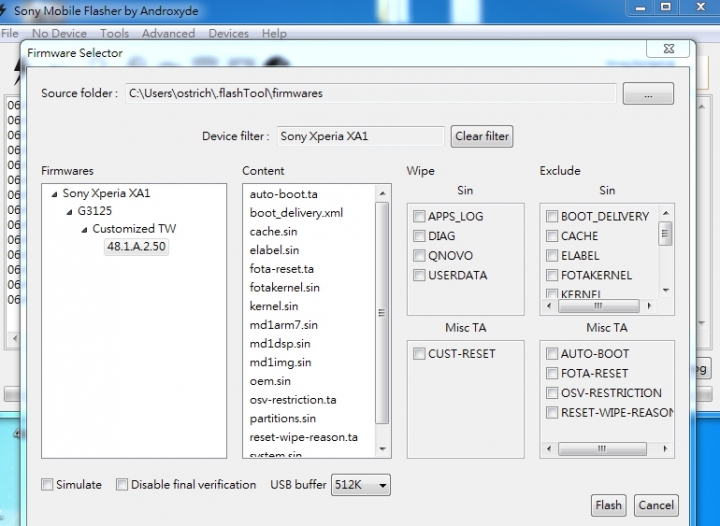720x526 pixels.
Task: Check the AUTO-BOOT exclude checkbox
Action: (551, 354)
